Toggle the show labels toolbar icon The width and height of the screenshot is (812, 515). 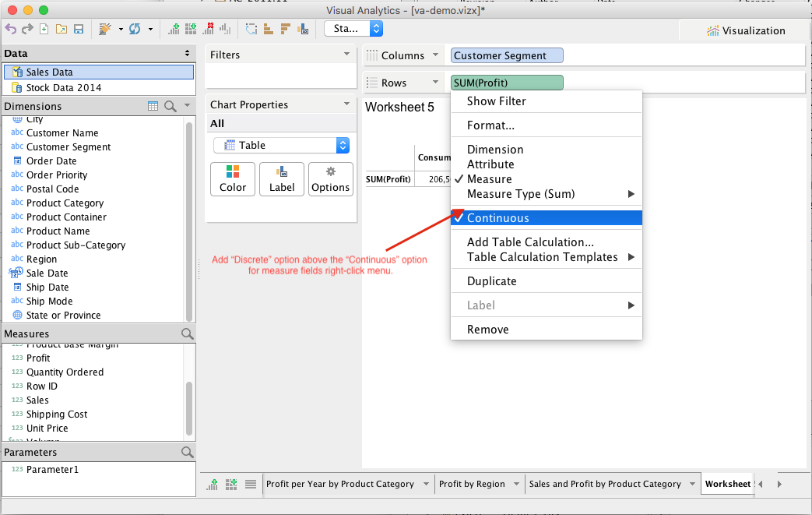coord(303,29)
